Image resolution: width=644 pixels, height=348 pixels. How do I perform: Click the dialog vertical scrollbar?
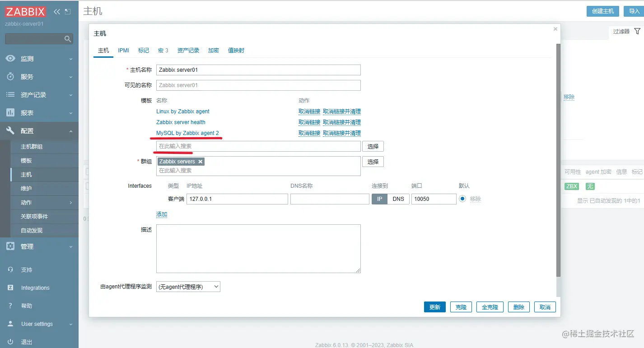(558, 160)
